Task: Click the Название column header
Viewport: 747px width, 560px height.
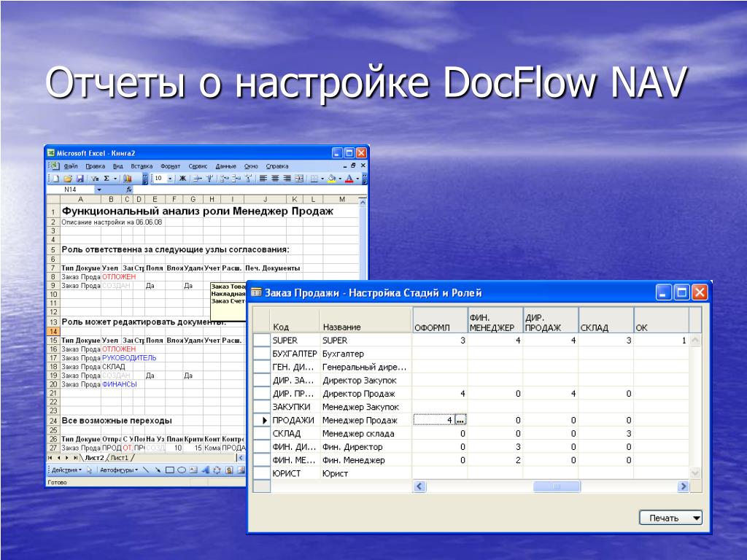Action: coord(365,320)
